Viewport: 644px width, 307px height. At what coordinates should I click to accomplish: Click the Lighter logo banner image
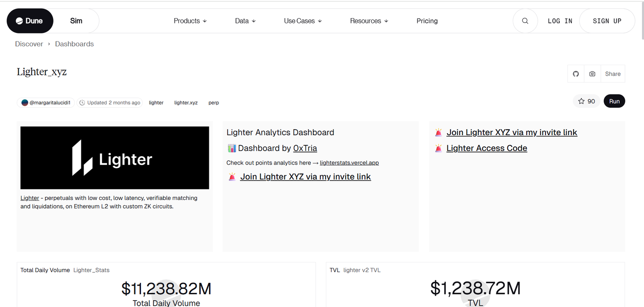pos(115,158)
